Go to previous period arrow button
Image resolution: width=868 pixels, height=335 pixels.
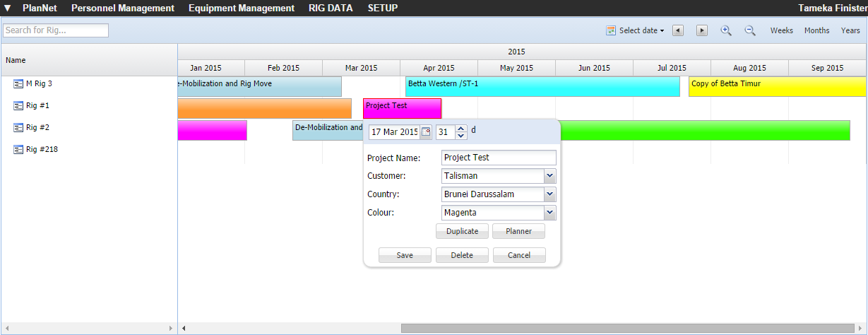click(x=677, y=30)
